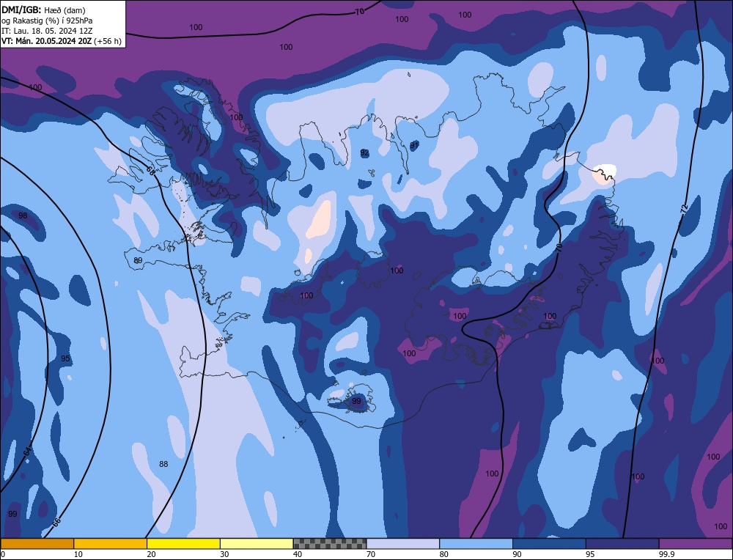Click the '72' height contour label
The height and width of the screenshot is (560, 733).
tap(684, 207)
